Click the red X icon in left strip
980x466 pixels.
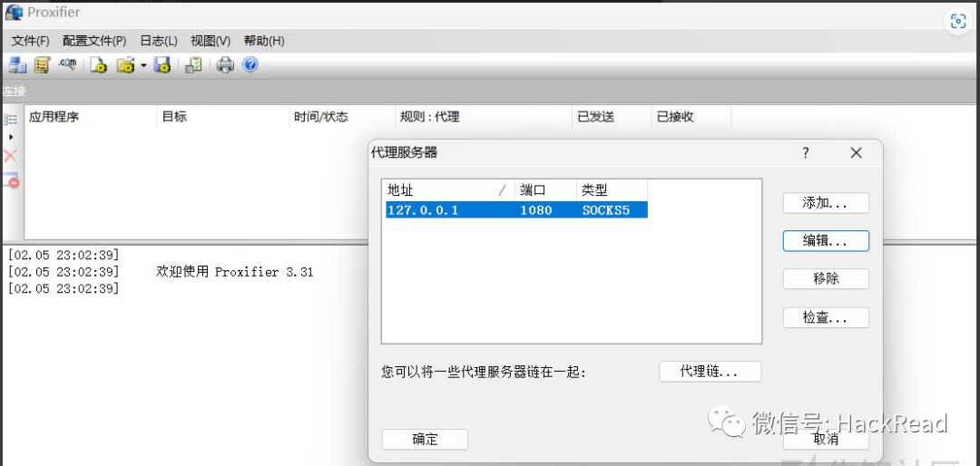(x=11, y=156)
